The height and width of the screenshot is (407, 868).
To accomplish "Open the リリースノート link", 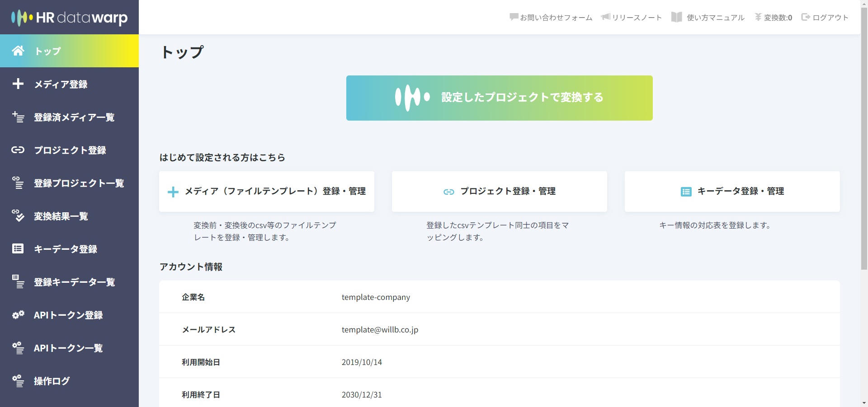I will click(x=631, y=17).
